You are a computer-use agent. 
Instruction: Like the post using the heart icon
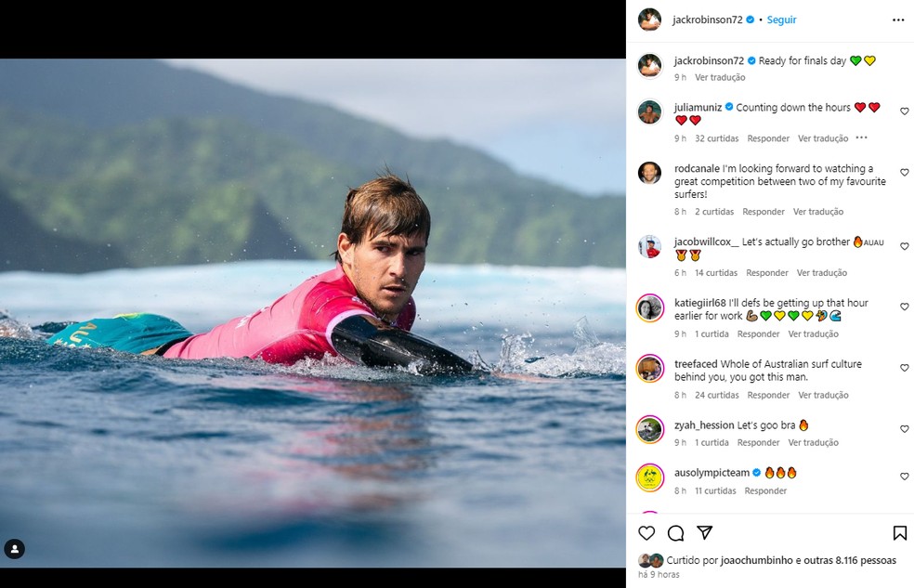647,533
